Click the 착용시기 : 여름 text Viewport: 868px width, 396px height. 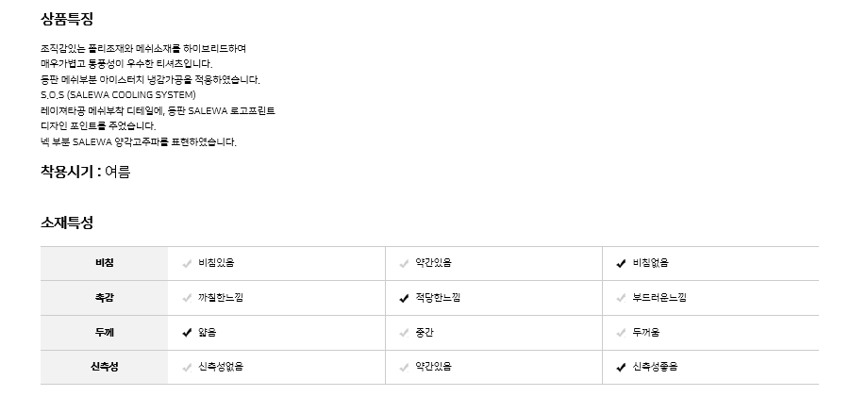pyautogui.click(x=86, y=172)
